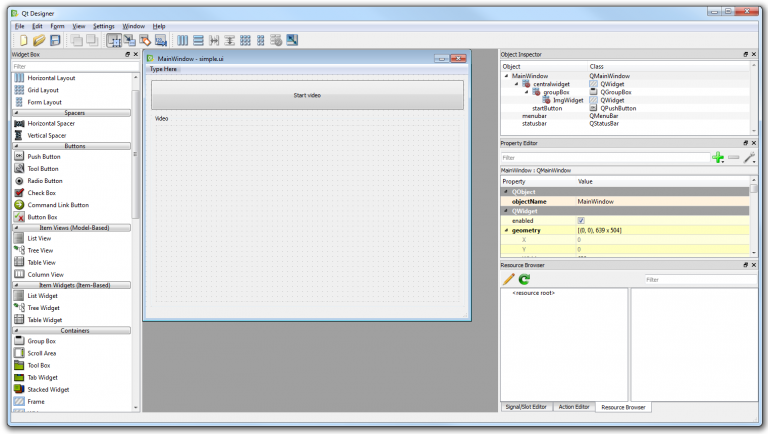Close the Property Editor dock panel
The image size is (768, 434).
pyautogui.click(x=754, y=143)
